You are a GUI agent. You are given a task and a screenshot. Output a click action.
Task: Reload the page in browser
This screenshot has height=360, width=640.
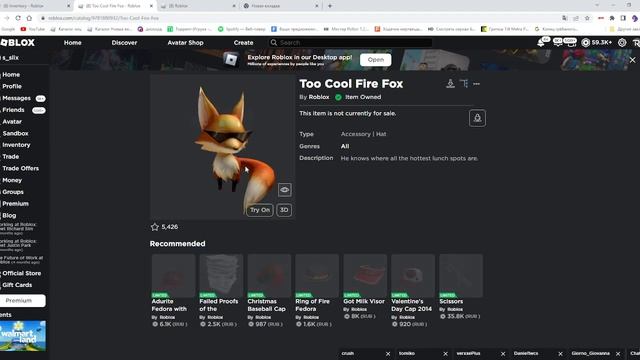(x=18, y=18)
